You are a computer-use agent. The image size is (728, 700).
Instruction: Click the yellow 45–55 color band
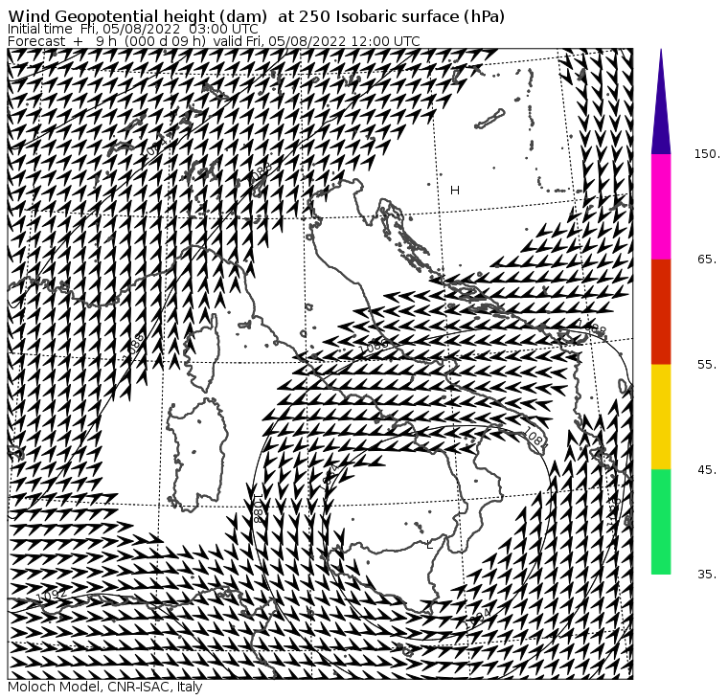tap(661, 417)
